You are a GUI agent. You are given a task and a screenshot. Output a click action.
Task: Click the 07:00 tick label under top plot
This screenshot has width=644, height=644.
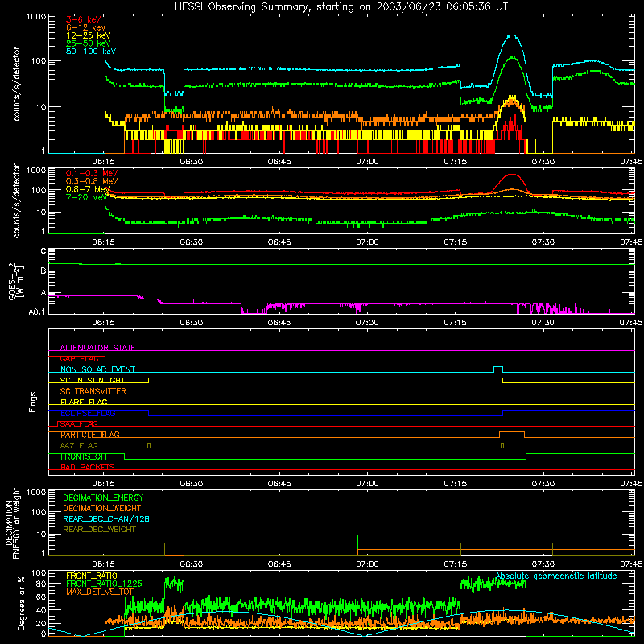(367, 162)
